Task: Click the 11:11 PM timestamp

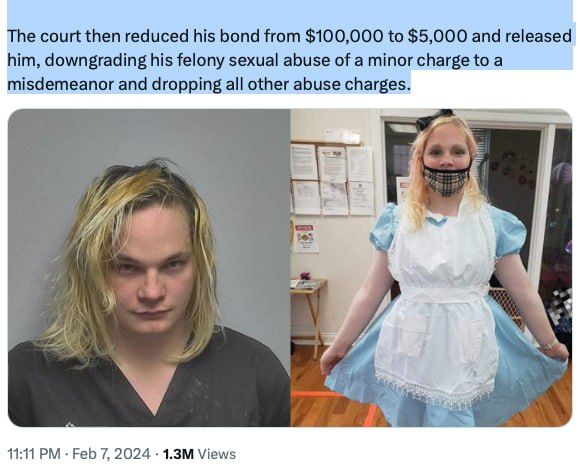Action: pyautogui.click(x=34, y=454)
